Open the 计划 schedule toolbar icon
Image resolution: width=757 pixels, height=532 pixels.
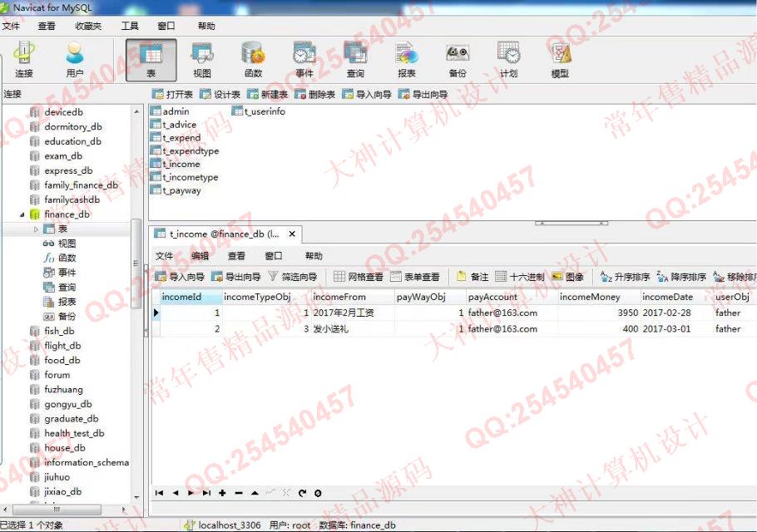[508, 60]
